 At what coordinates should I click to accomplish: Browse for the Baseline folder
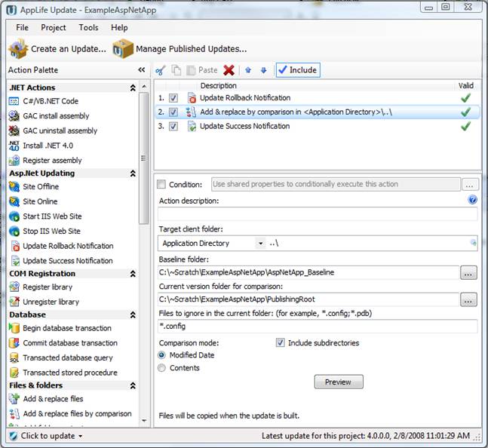click(x=468, y=273)
